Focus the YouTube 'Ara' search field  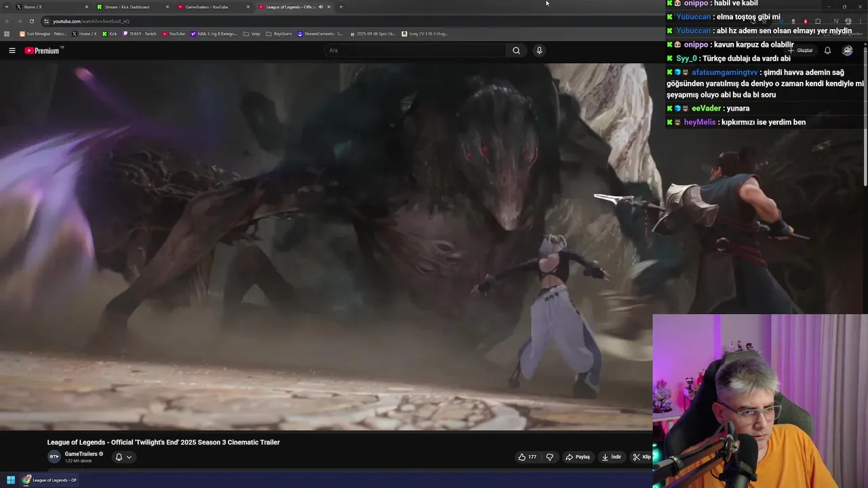tap(415, 50)
